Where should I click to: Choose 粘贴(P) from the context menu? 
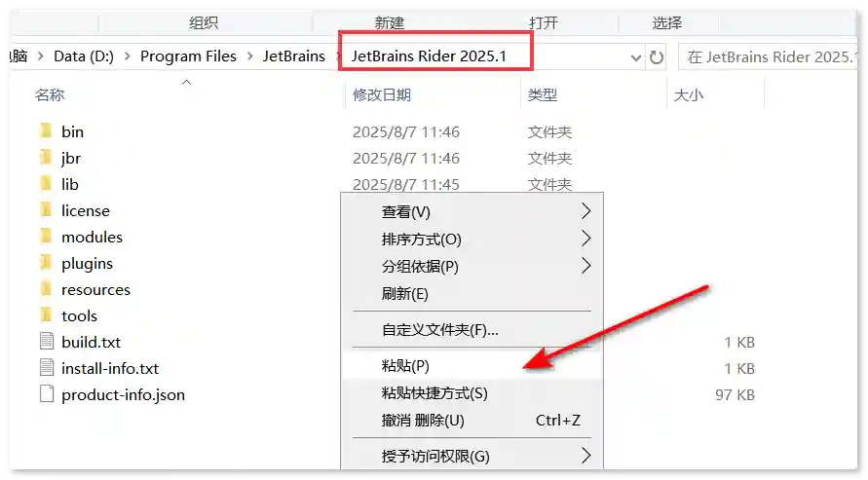point(405,365)
